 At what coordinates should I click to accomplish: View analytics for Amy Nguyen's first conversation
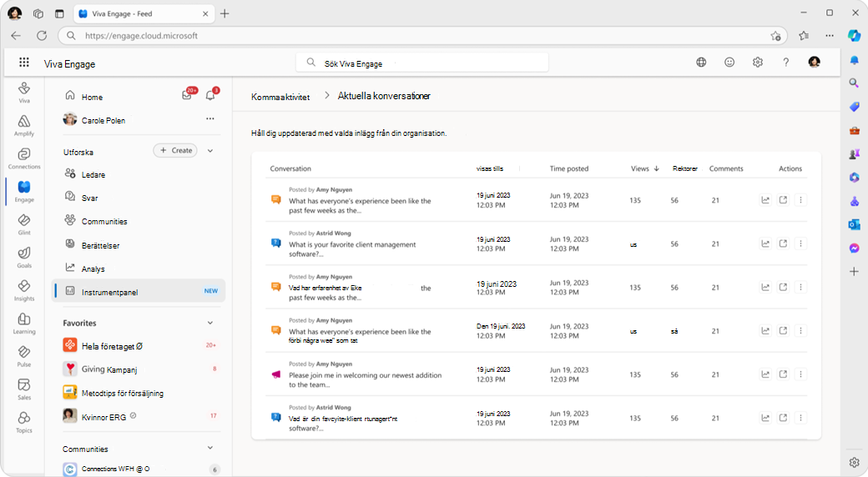click(765, 200)
